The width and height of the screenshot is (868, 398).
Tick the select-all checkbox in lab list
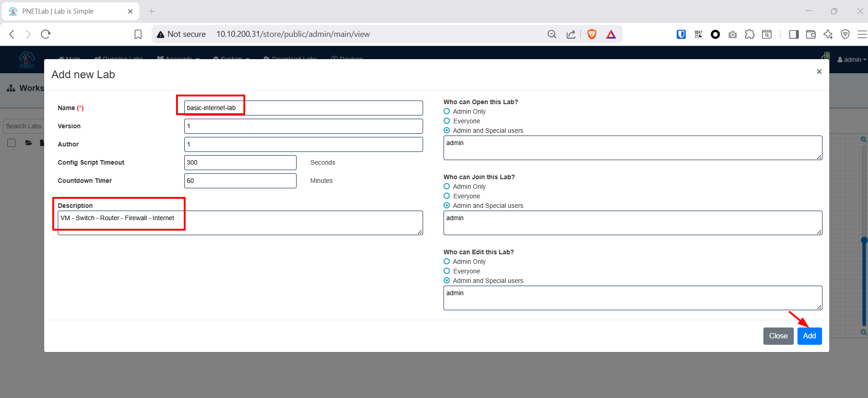[x=11, y=143]
